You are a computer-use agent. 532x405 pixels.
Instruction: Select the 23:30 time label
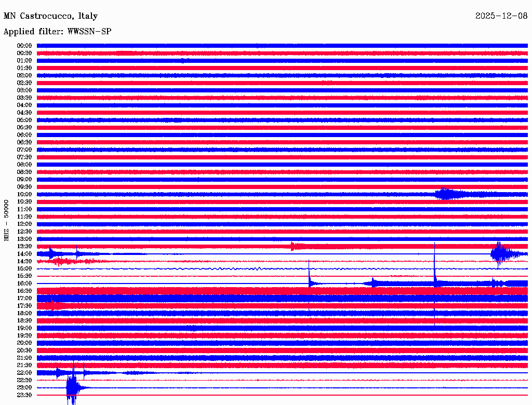24,395
